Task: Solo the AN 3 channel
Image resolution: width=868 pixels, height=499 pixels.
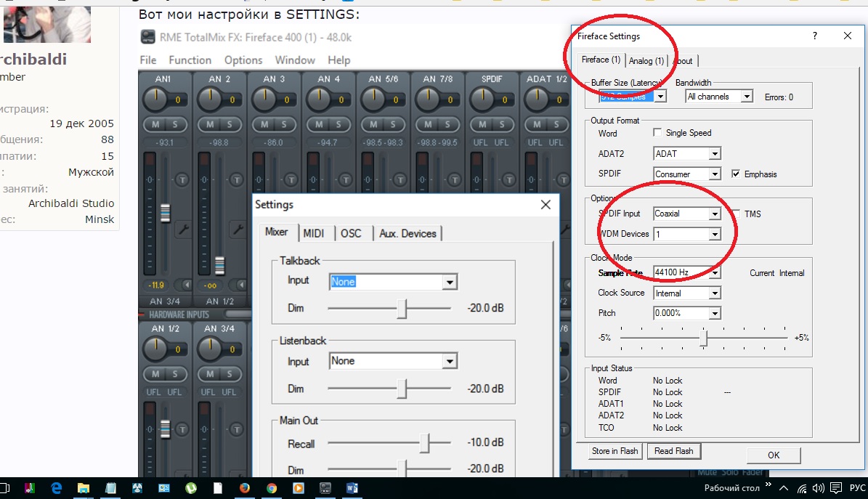Action: 284,125
